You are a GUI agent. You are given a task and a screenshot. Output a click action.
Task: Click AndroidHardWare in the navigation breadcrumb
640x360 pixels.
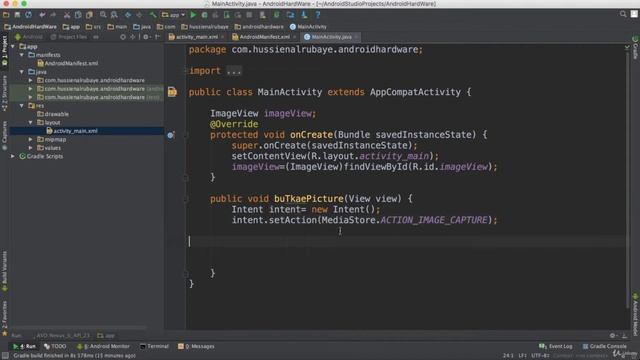tap(31, 27)
